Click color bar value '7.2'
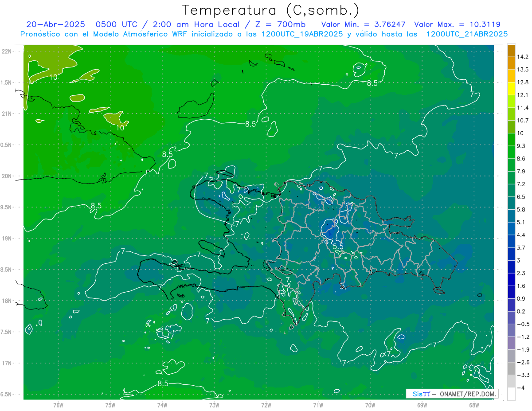This screenshot has height=411, width=532. tap(521, 184)
